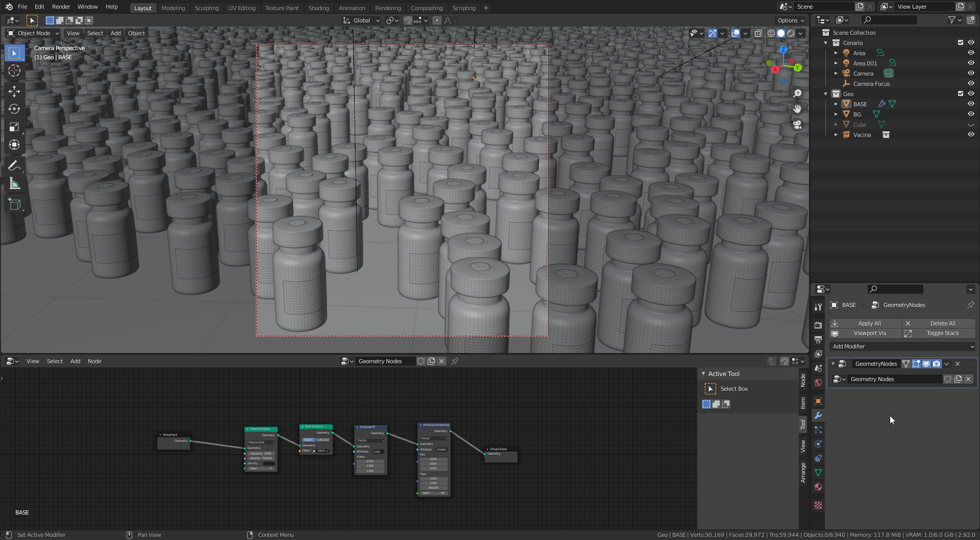Open the Add Modifier dropdown
Image resolution: width=980 pixels, height=540 pixels.
click(902, 346)
